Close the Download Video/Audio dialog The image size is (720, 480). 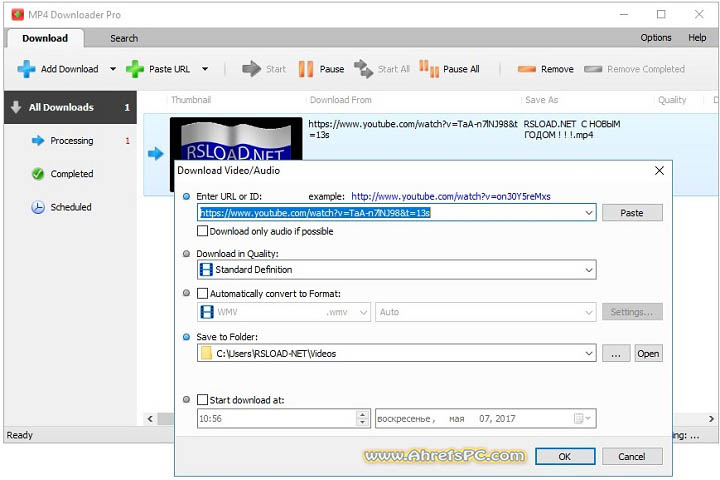point(659,170)
